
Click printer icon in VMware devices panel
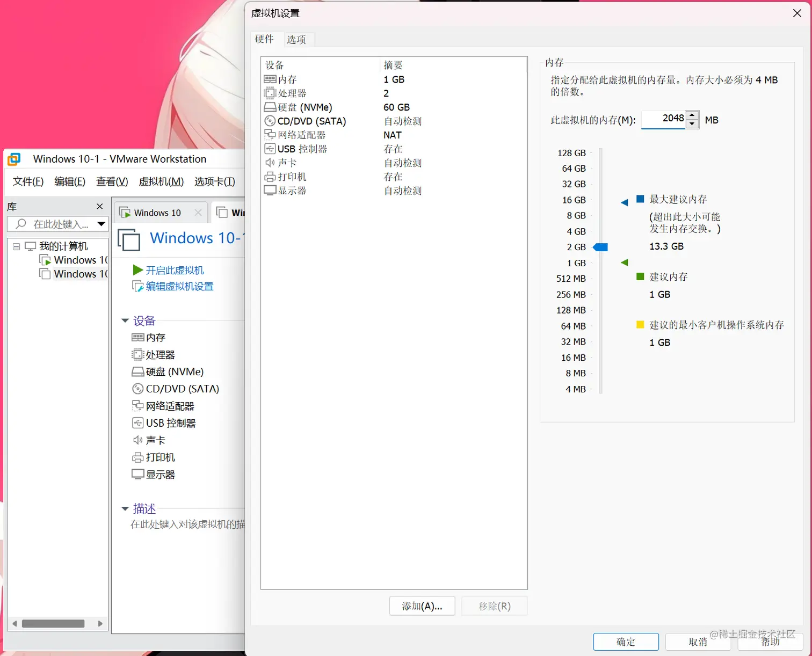138,457
